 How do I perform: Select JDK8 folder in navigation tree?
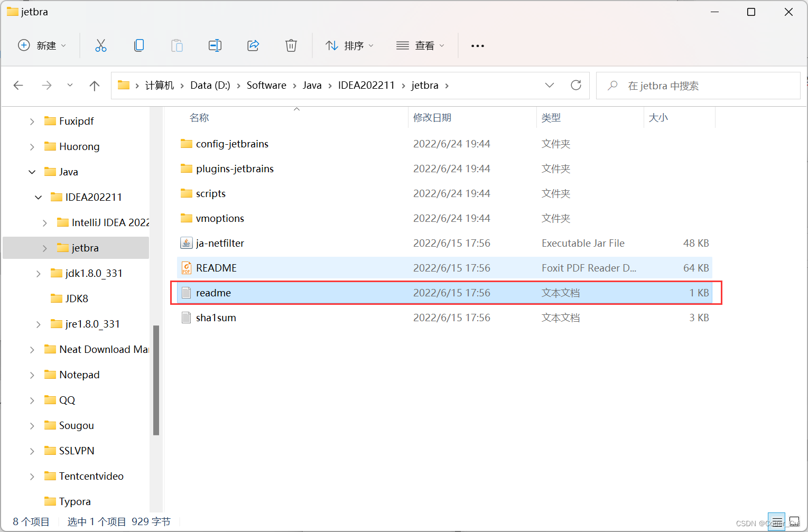tap(76, 298)
